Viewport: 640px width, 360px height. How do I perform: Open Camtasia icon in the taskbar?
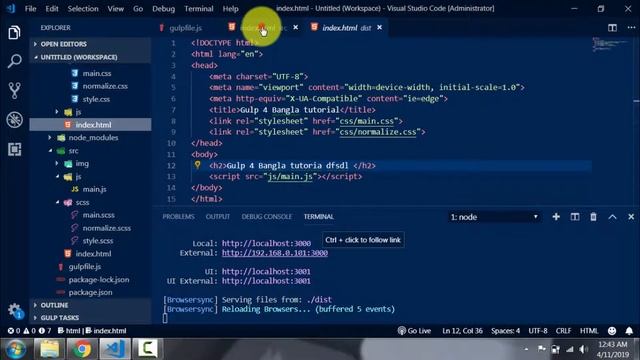coord(147,349)
